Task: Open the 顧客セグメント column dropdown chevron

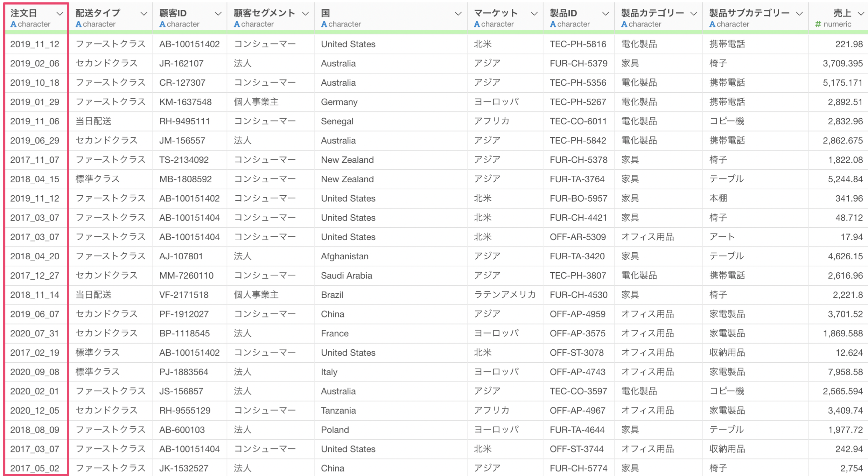Action: 305,14
